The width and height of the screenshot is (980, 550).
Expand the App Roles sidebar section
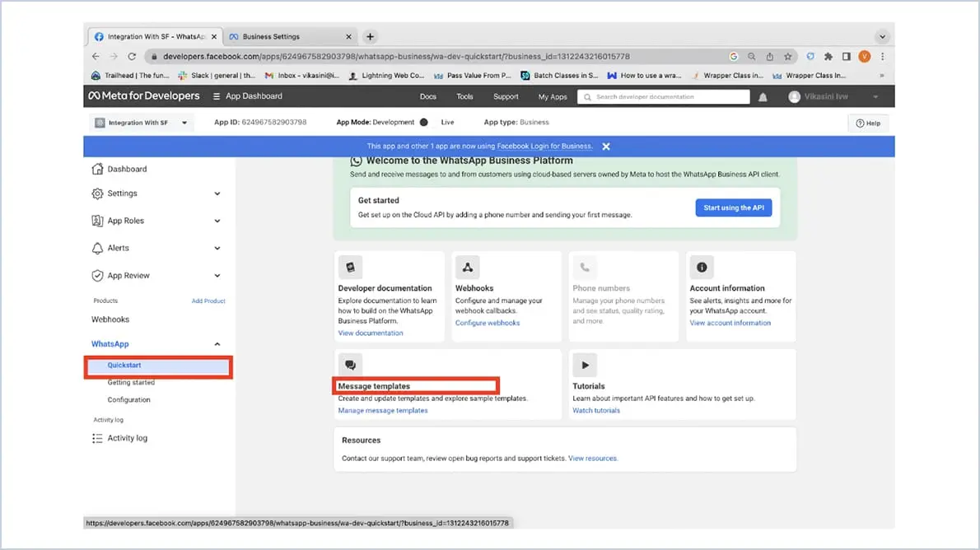217,221
